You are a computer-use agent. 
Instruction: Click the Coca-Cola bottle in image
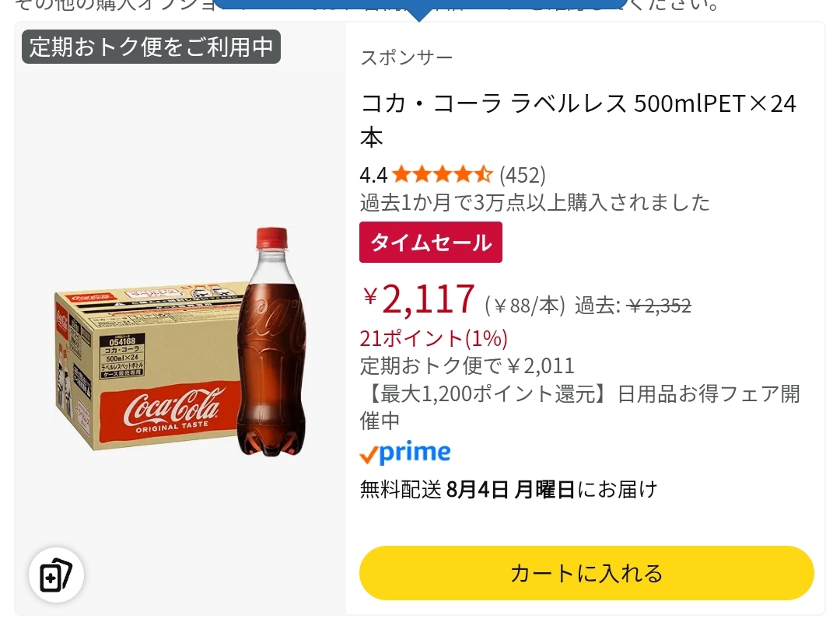click(x=271, y=342)
